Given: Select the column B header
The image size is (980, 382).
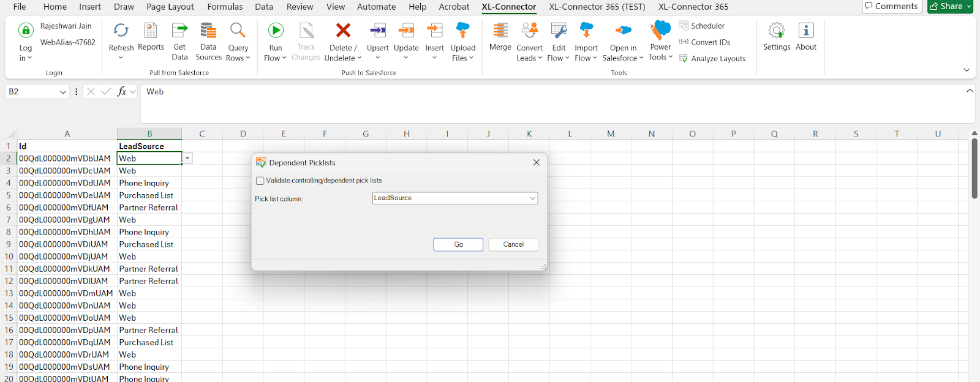Looking at the screenshot, I should [x=149, y=133].
